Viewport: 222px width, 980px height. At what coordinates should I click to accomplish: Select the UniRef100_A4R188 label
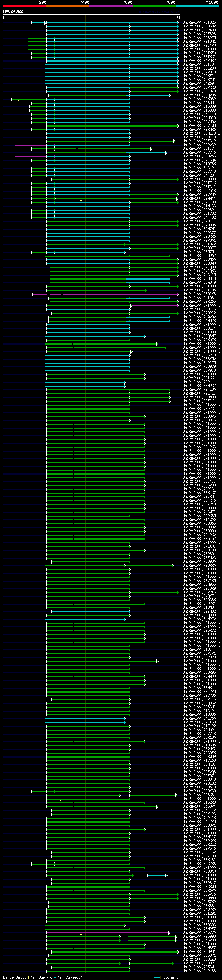point(199,971)
